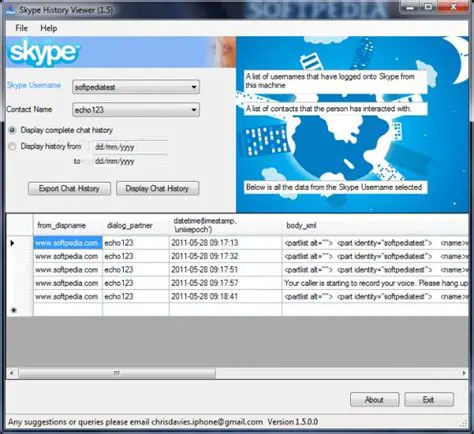Screen dimensions: 474x434
Task: Select the new row asterisk marker
Action: pyautogui.click(x=14, y=310)
